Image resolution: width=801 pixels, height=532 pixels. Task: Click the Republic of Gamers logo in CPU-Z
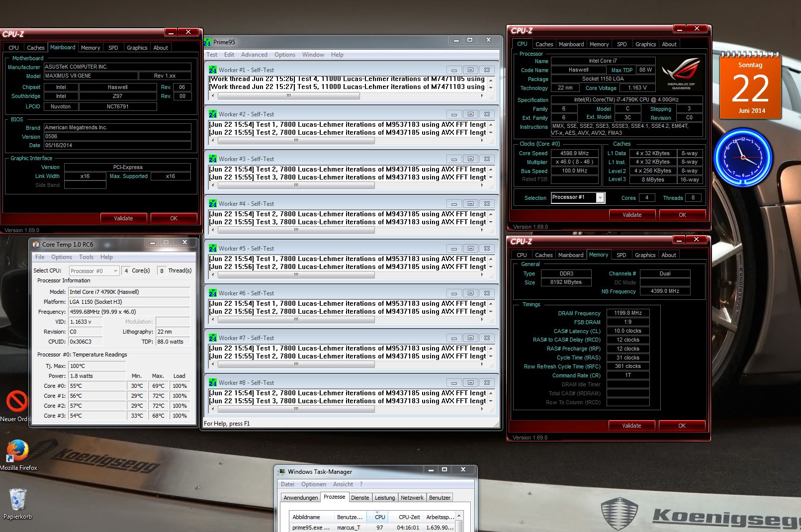681,74
